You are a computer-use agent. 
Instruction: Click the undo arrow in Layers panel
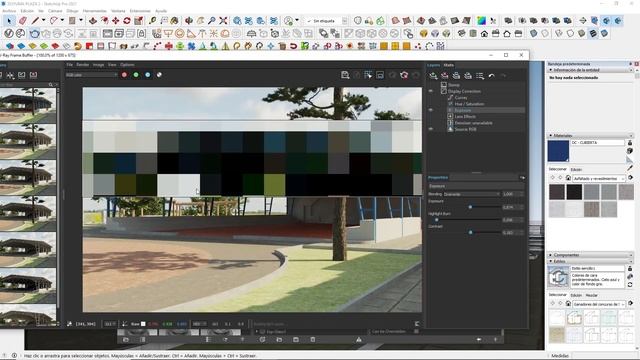(492, 76)
